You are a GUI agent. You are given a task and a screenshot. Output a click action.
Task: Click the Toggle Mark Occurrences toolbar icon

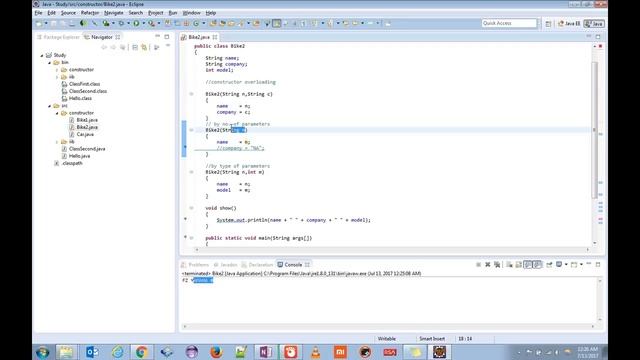[x=277, y=24]
